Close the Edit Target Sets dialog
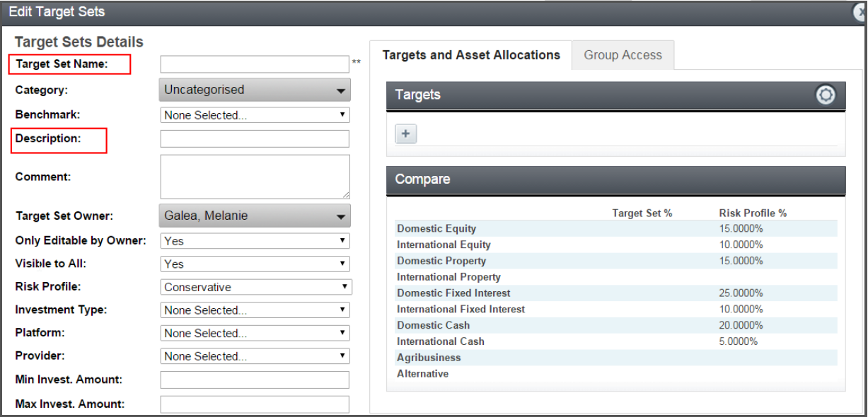Image resolution: width=868 pixels, height=417 pixels. tap(861, 12)
